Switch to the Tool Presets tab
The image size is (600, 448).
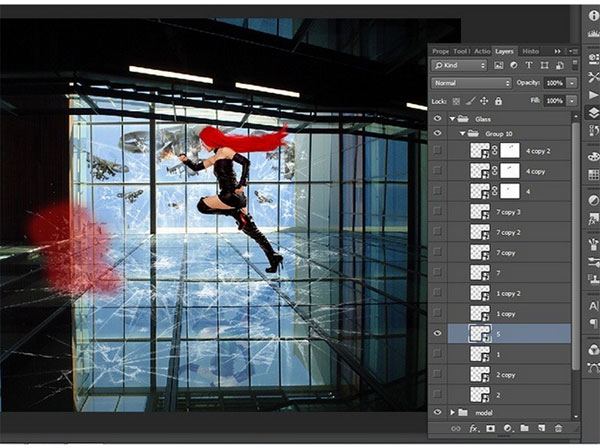tap(462, 51)
